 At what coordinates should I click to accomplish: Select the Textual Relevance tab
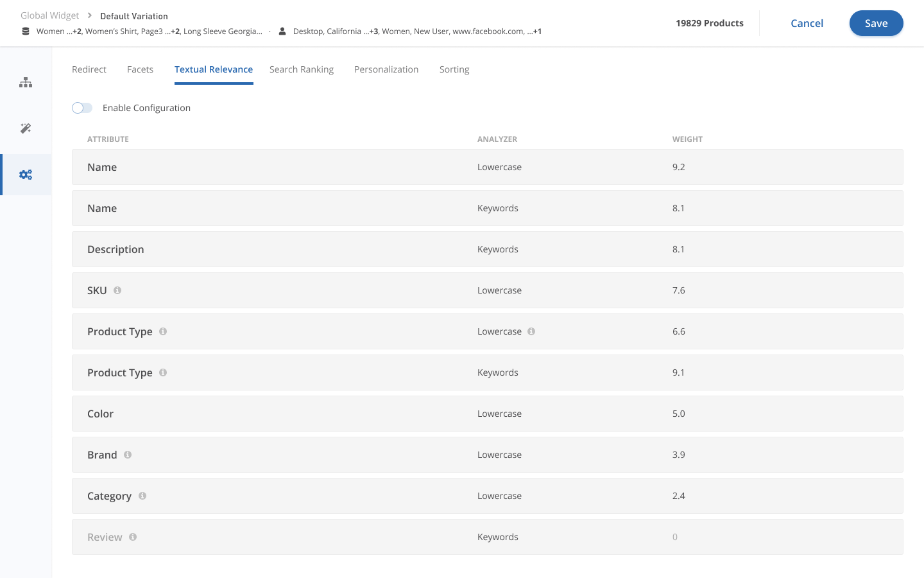pyautogui.click(x=214, y=69)
